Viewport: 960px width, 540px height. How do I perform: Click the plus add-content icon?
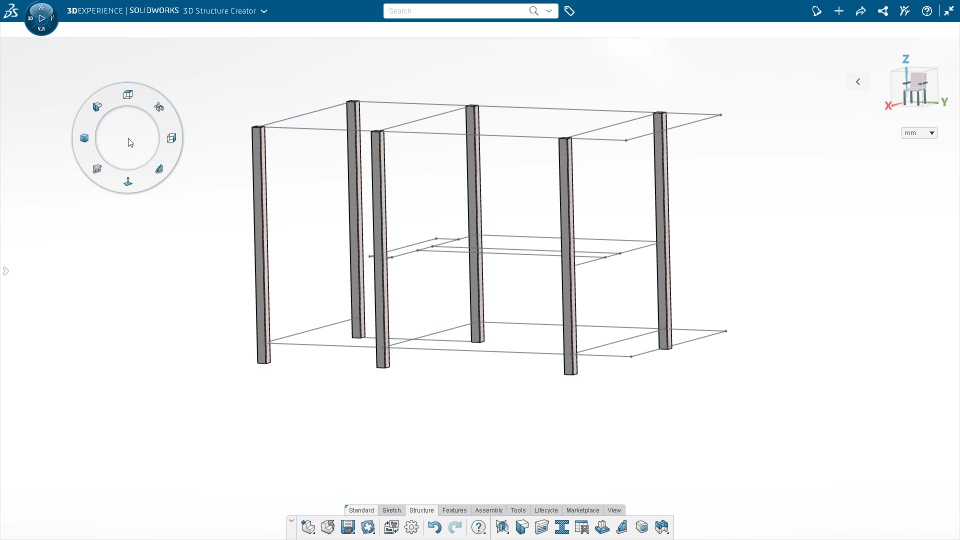point(839,11)
